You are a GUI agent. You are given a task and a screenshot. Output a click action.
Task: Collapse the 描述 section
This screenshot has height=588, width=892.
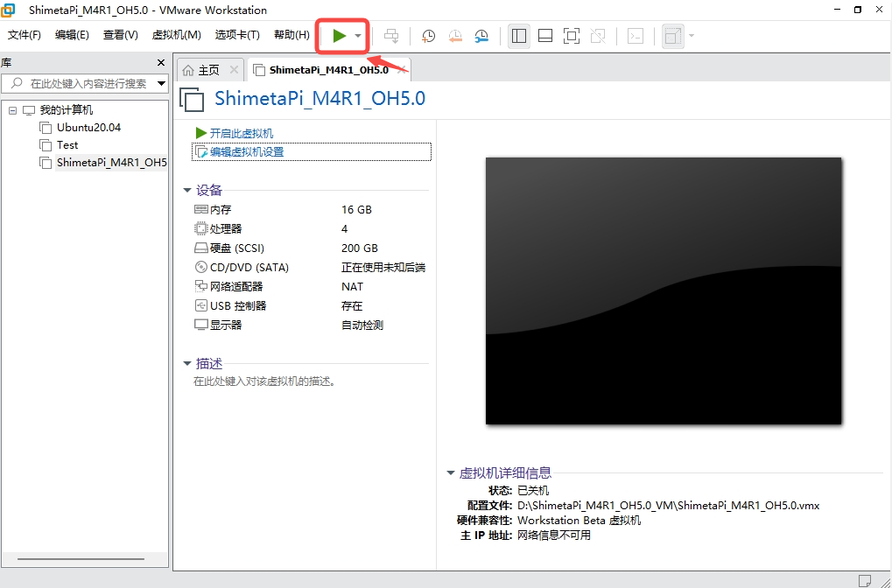187,363
